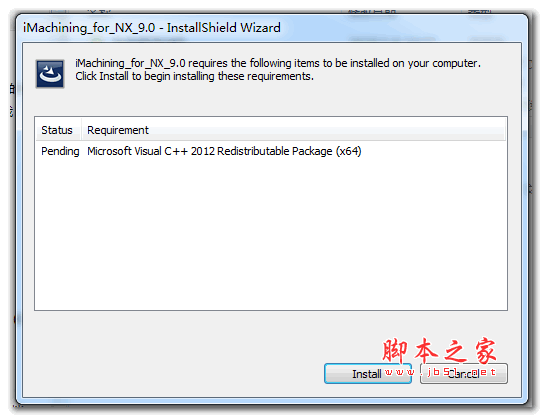Click the divider between Status and Requirement columns

pos(81,130)
